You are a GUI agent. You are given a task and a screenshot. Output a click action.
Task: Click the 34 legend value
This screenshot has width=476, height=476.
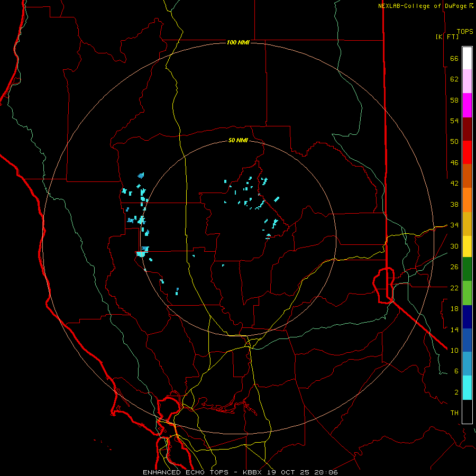(x=454, y=225)
